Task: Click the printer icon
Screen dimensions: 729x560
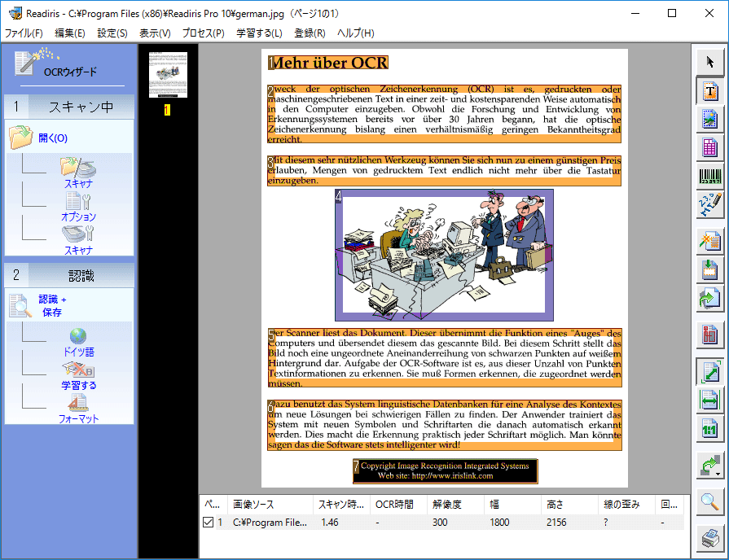Action: [x=709, y=539]
